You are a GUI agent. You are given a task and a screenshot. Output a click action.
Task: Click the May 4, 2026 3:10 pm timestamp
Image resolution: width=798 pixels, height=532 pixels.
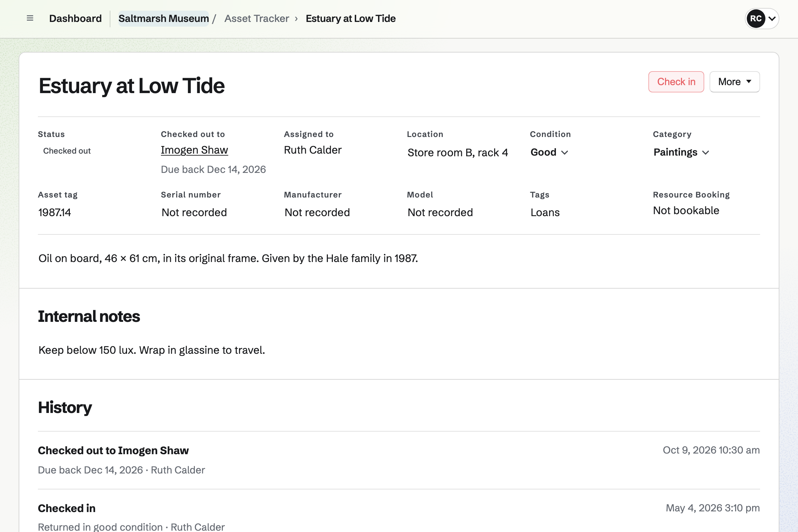(713, 508)
